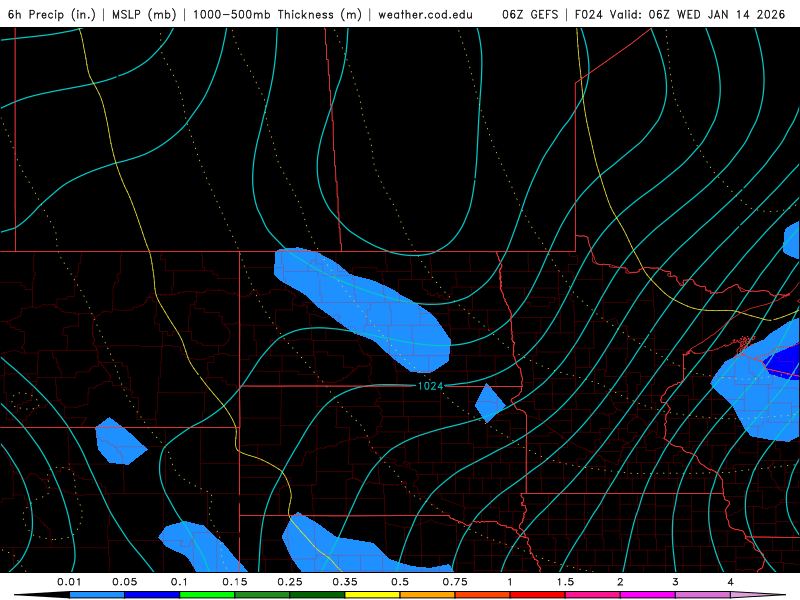Click the bright green legend swatch after 0.1

207,595
